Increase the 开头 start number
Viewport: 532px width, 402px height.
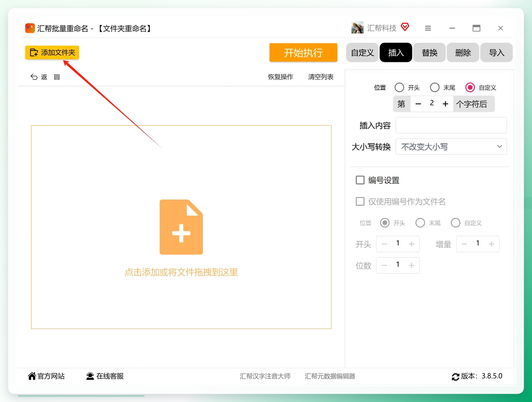(x=411, y=244)
